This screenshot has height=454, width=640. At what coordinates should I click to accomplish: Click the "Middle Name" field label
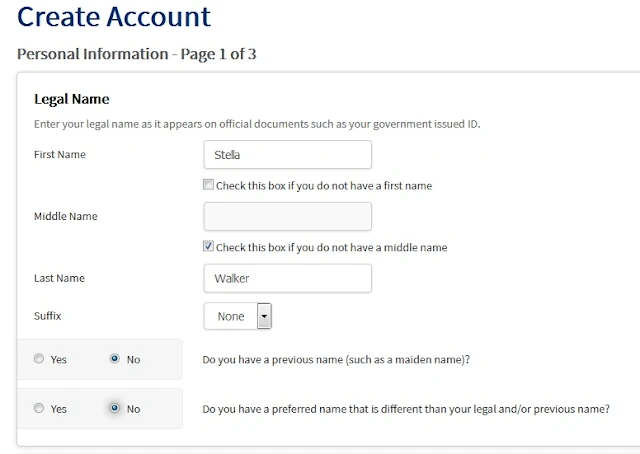point(66,216)
